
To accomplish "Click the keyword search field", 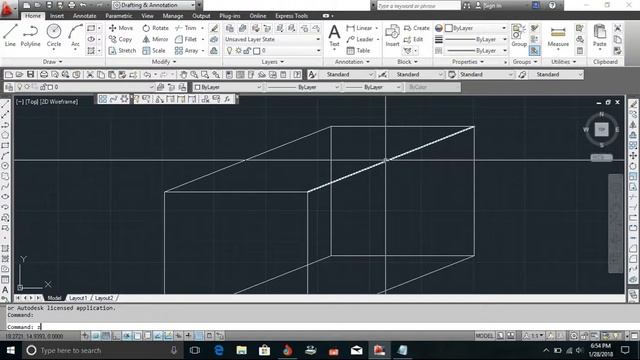I will [418, 6].
